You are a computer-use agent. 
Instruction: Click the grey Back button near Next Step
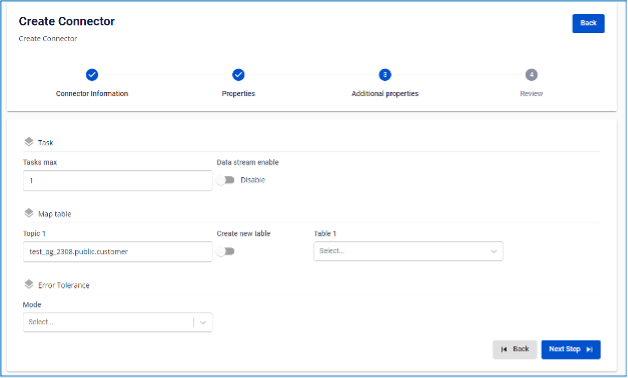(515, 349)
